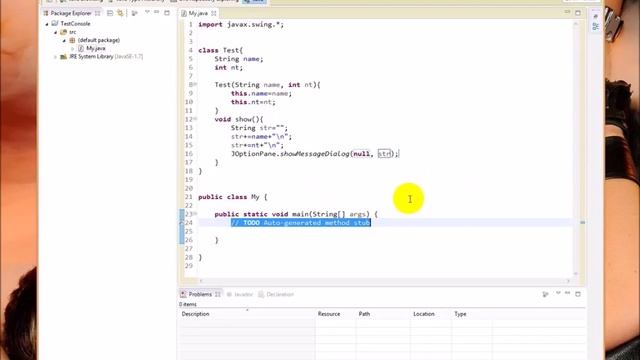
Task: Select the src folder
Action: (72, 32)
